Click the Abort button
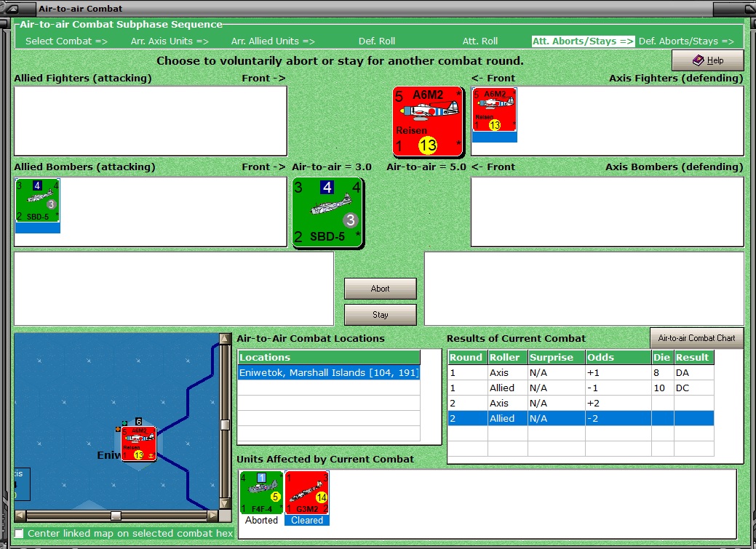The image size is (756, 549). (380, 288)
